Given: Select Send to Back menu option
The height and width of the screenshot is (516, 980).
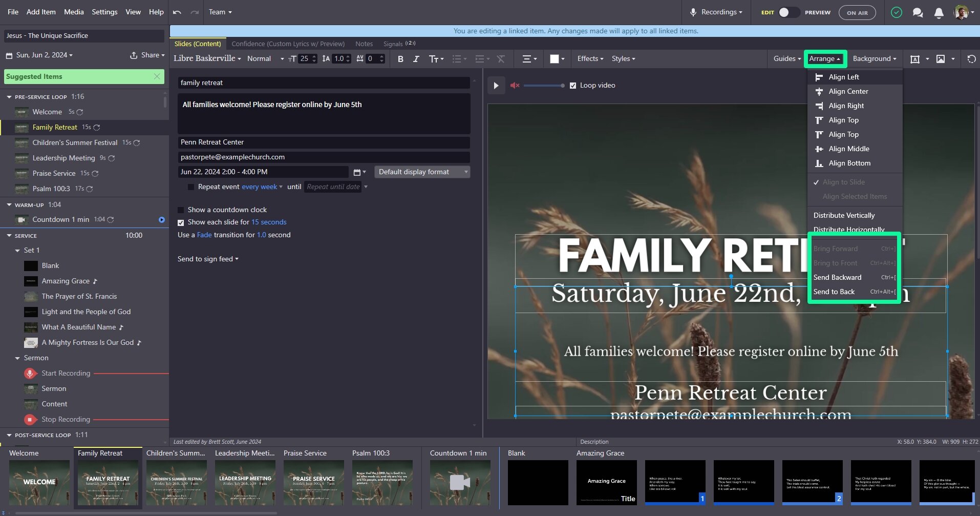Looking at the screenshot, I should [x=834, y=292].
